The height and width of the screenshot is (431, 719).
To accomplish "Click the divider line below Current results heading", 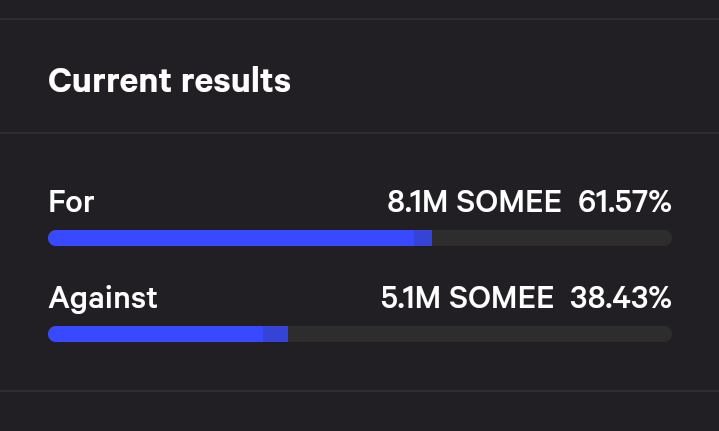I will click(360, 133).
